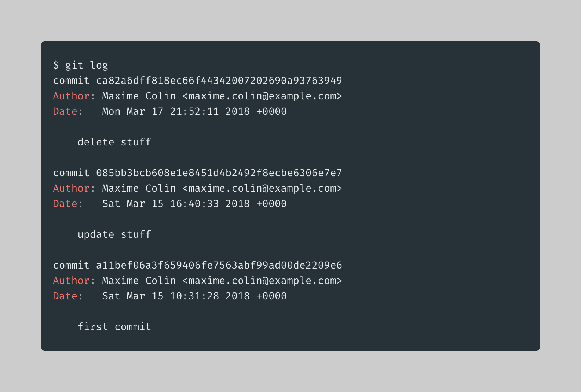The width and height of the screenshot is (581, 392).
Task: Click the second red Author label
Action: coord(72,188)
